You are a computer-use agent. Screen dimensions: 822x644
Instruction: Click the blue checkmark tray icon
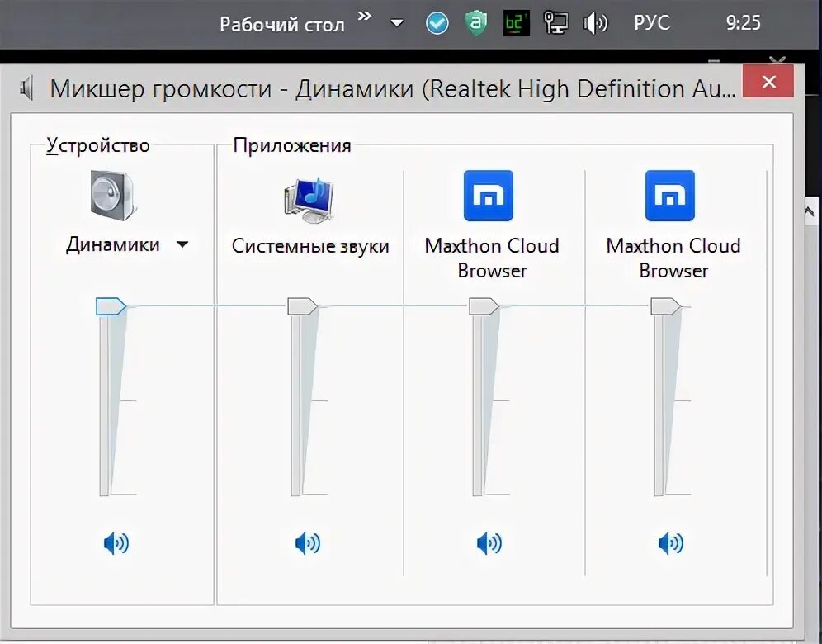[x=437, y=24]
